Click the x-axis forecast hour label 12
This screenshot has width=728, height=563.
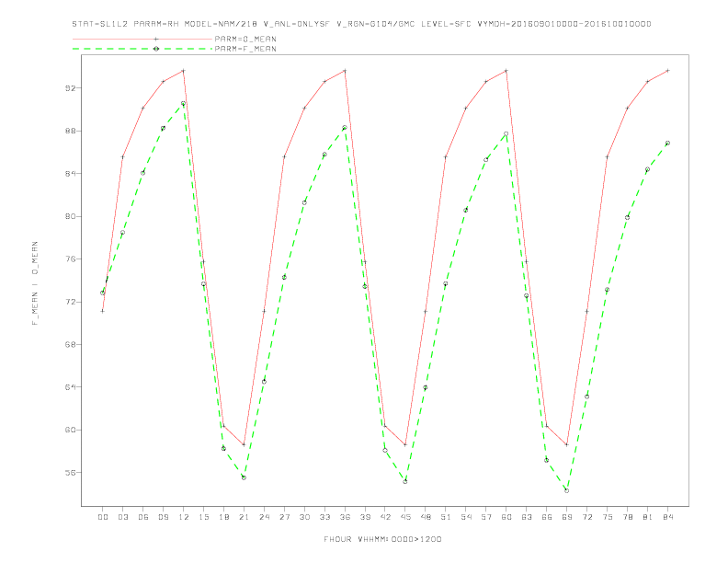pyautogui.click(x=184, y=517)
